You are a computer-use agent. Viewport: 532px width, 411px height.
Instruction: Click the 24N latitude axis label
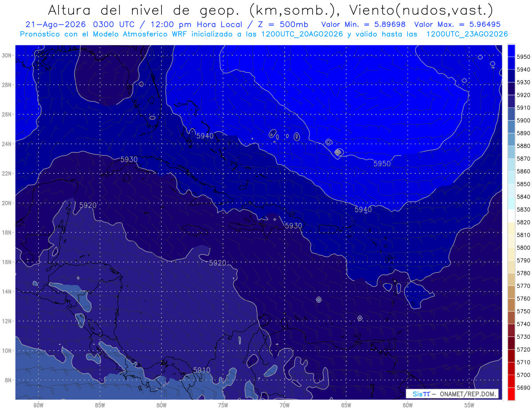(x=6, y=144)
